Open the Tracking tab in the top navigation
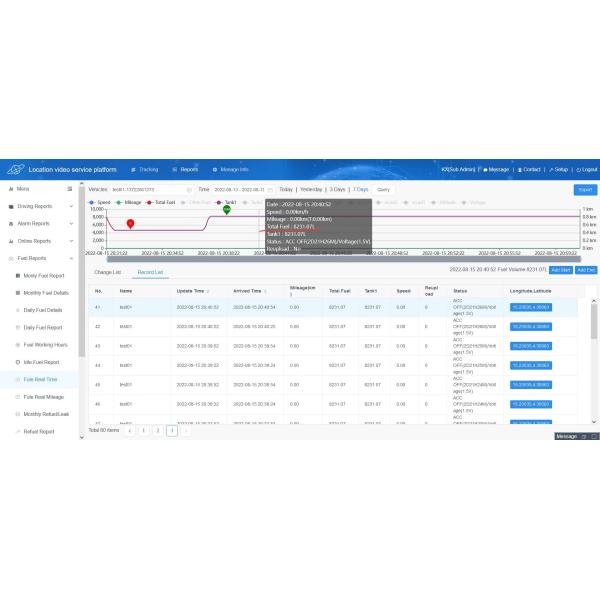The height and width of the screenshot is (600, 600). point(144,170)
